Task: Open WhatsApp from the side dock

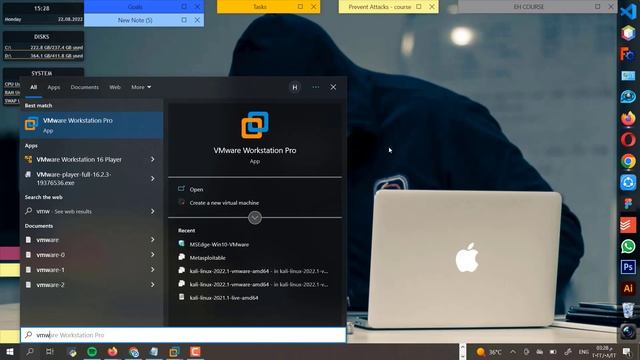Action: [x=628, y=246]
